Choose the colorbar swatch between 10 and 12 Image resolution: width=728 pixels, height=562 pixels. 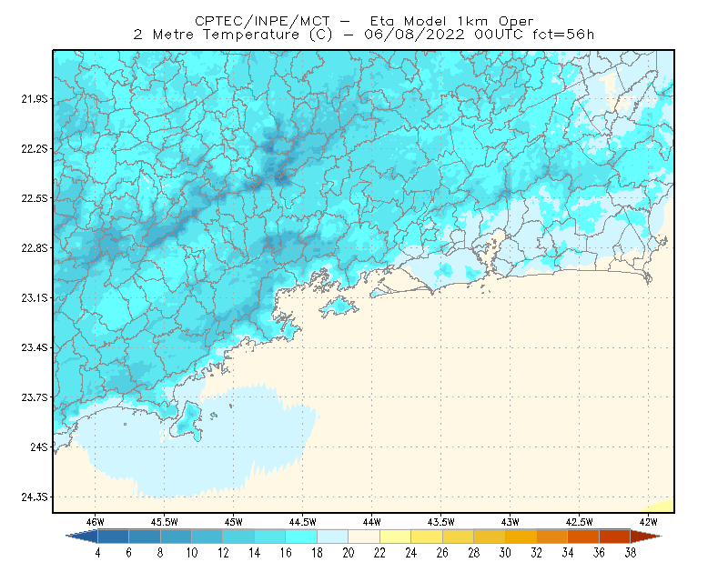click(207, 536)
